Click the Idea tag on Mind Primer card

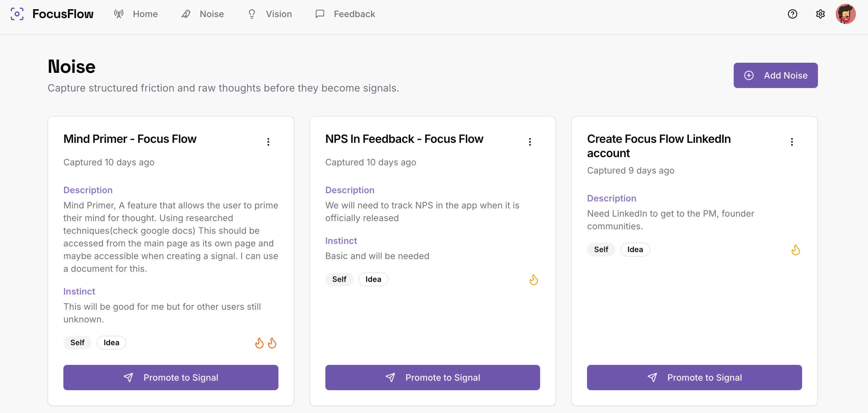[112, 343]
